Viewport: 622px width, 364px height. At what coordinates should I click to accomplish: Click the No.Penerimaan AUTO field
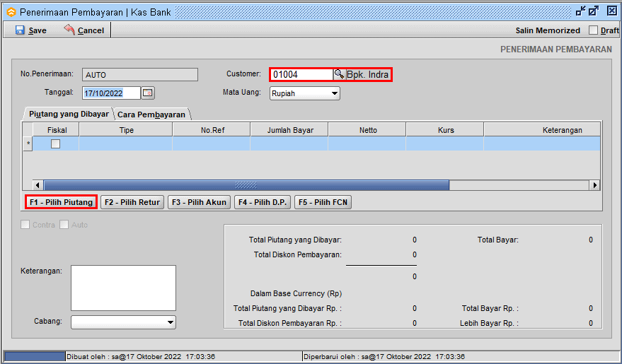pyautogui.click(x=140, y=75)
